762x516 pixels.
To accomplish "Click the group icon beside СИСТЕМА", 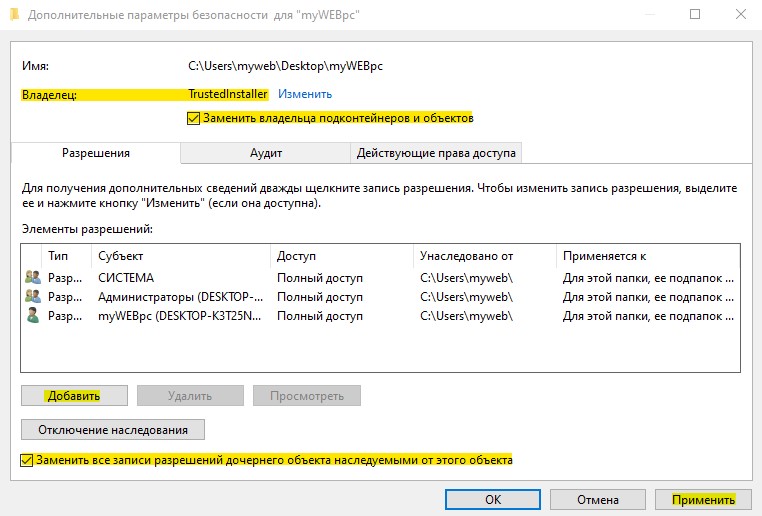I will pos(33,277).
